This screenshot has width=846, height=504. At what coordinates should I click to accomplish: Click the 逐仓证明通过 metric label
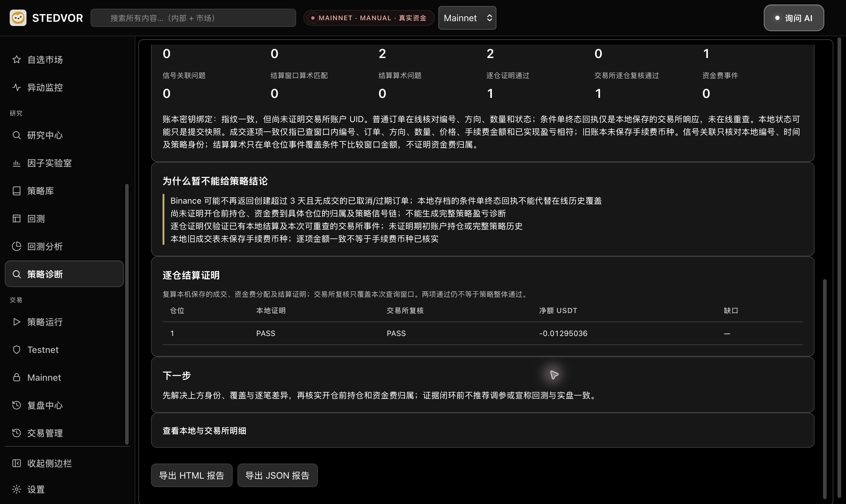[508, 76]
